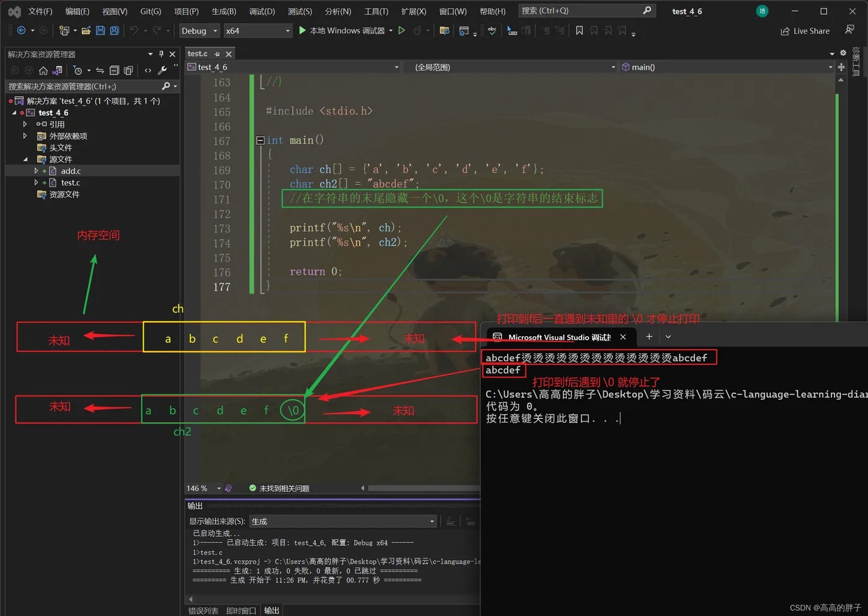Click the Find in Files folder icon
The image size is (868, 616).
tap(445, 30)
